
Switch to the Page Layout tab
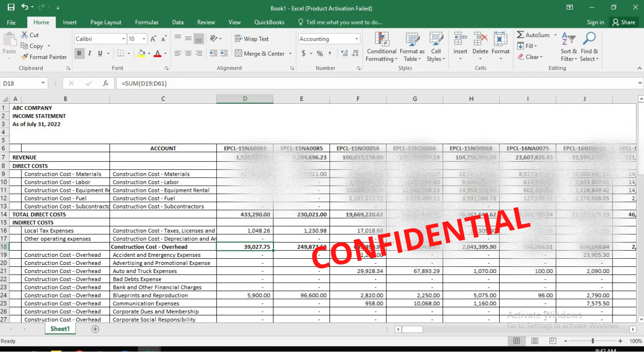[106, 22]
